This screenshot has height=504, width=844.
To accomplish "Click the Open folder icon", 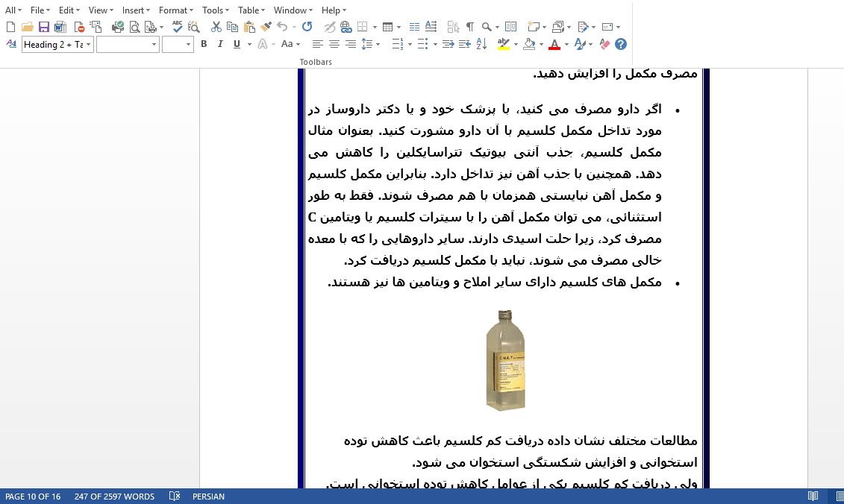I will point(27,27).
